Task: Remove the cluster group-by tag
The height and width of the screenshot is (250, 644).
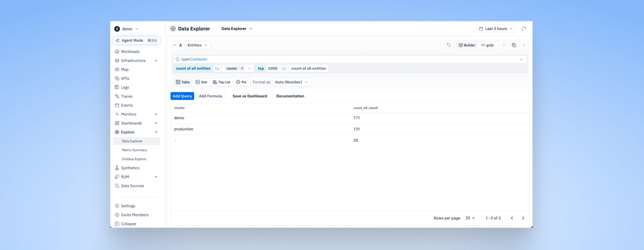Action: click(x=242, y=68)
